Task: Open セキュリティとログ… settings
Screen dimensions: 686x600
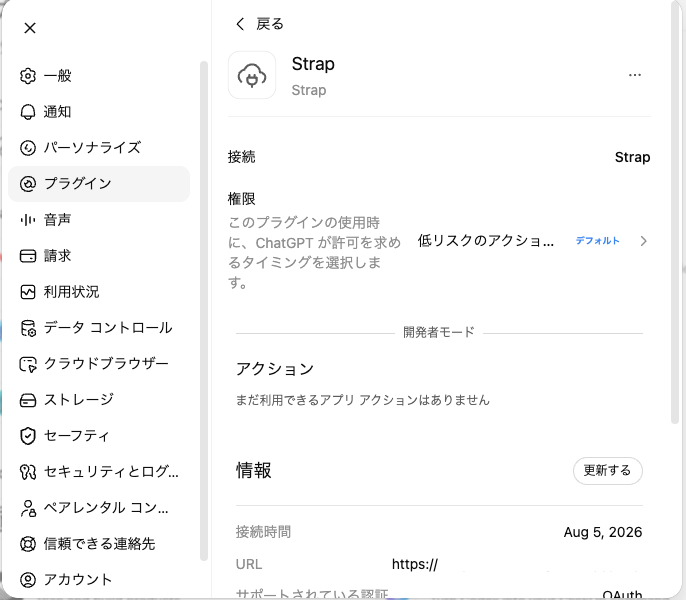Action: tap(99, 472)
